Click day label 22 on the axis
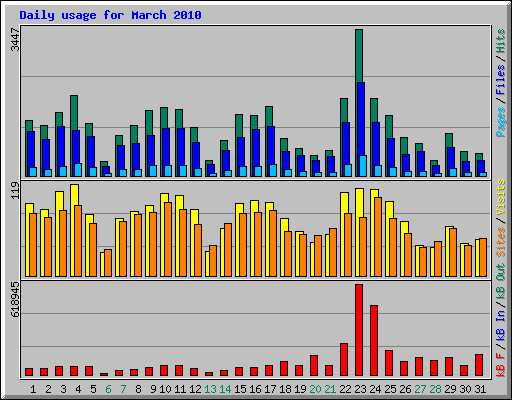Image resolution: width=512 pixels, height=400 pixels. [345, 389]
